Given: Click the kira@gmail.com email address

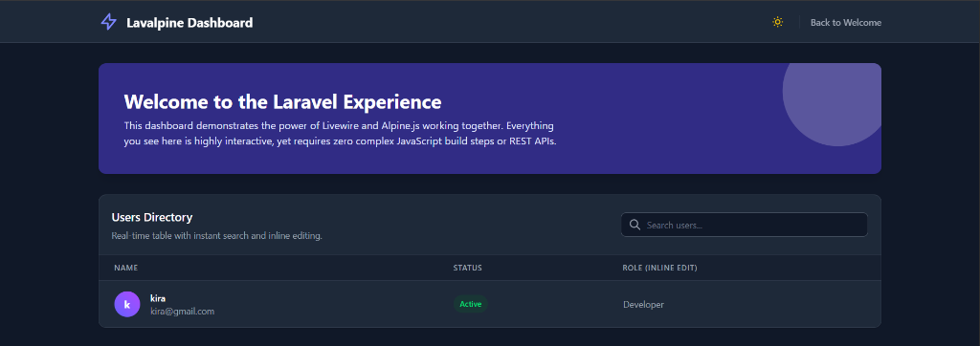Looking at the screenshot, I should click(x=183, y=311).
